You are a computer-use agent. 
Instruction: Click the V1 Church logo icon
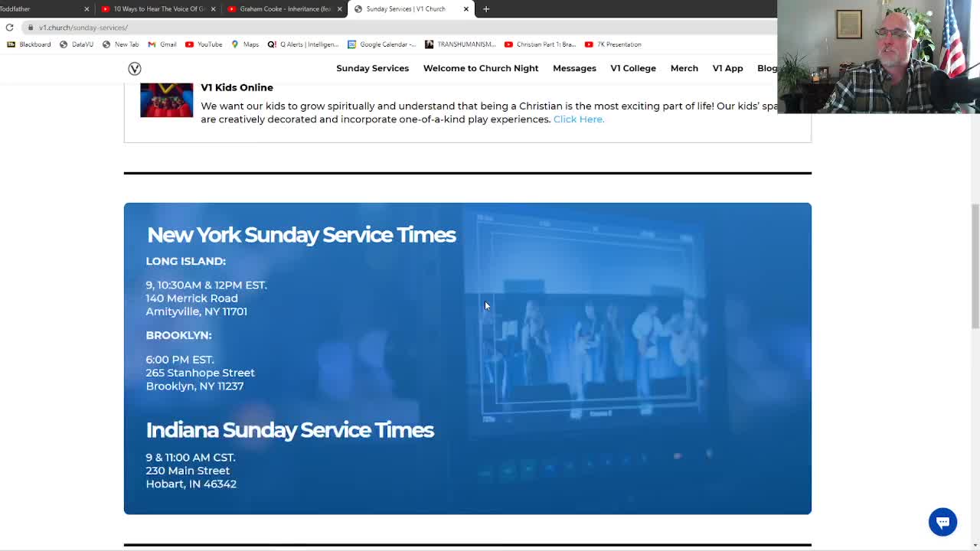point(135,69)
